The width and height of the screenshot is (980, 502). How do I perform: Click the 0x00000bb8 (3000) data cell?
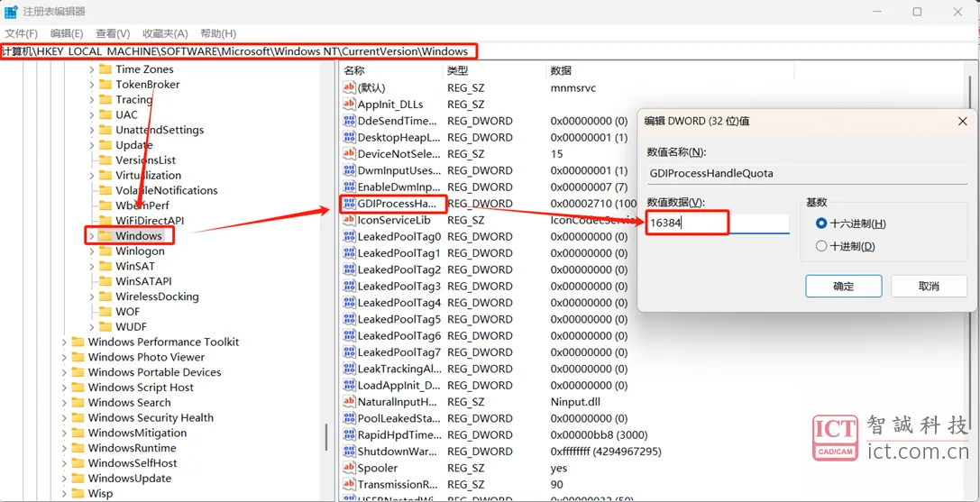click(599, 434)
